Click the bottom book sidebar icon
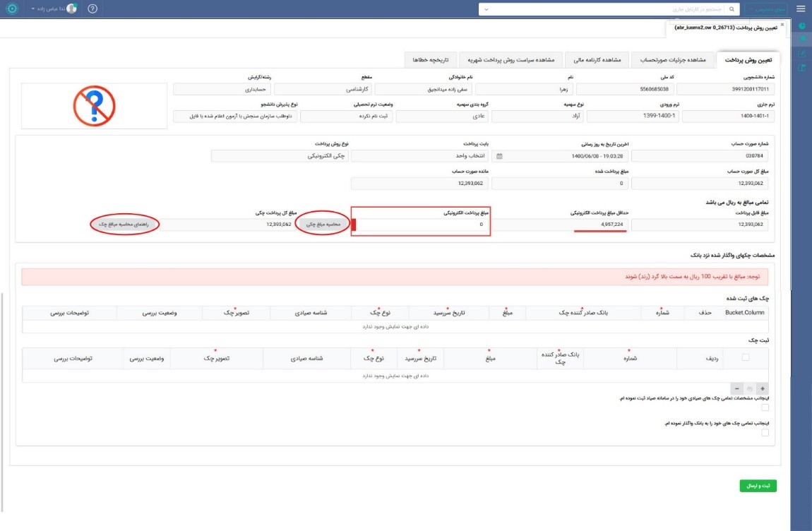The width and height of the screenshot is (812, 531). coord(801,67)
